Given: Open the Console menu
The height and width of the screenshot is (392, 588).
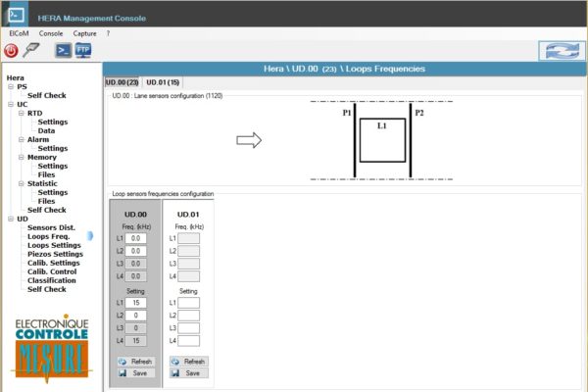Looking at the screenshot, I should (x=51, y=33).
